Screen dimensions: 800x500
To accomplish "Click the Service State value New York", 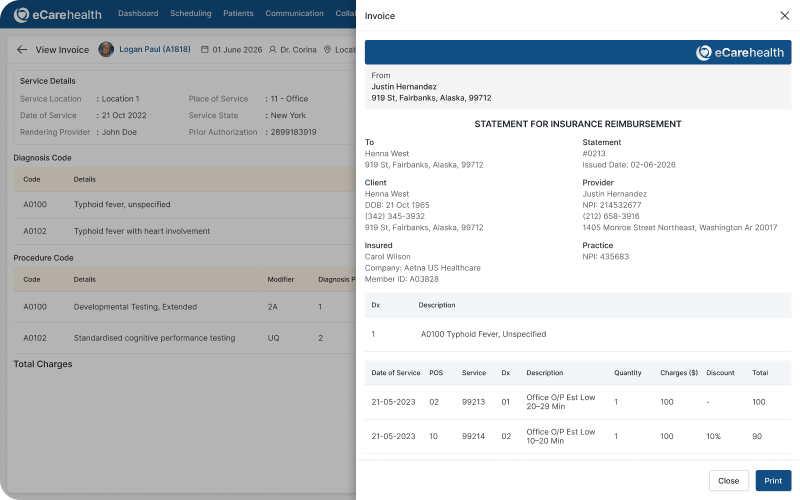I will pyautogui.click(x=288, y=115).
